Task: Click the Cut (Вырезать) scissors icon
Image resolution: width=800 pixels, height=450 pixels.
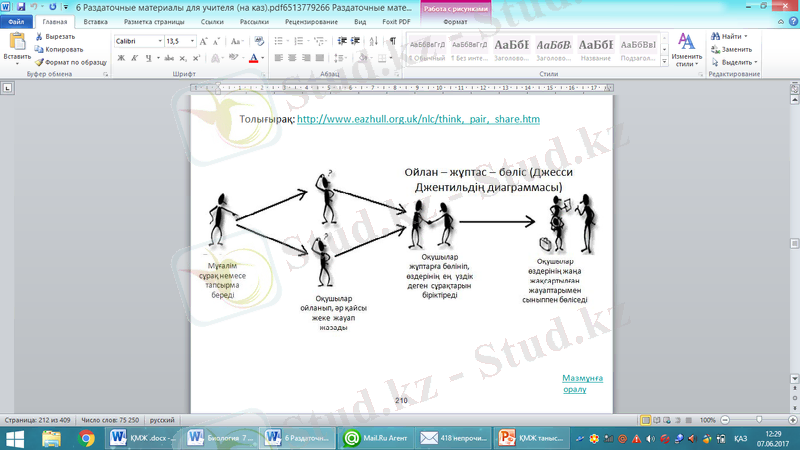Action: point(39,36)
